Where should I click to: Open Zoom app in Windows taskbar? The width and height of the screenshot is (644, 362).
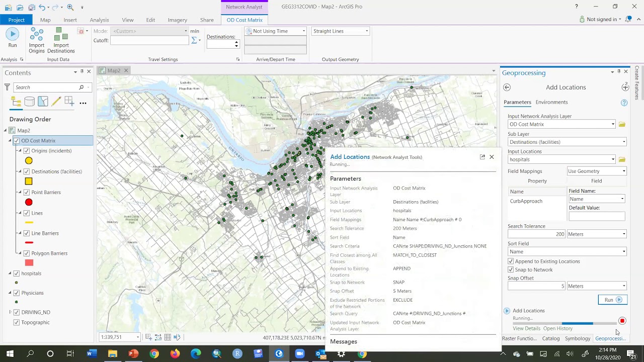pyautogui.click(x=299, y=354)
